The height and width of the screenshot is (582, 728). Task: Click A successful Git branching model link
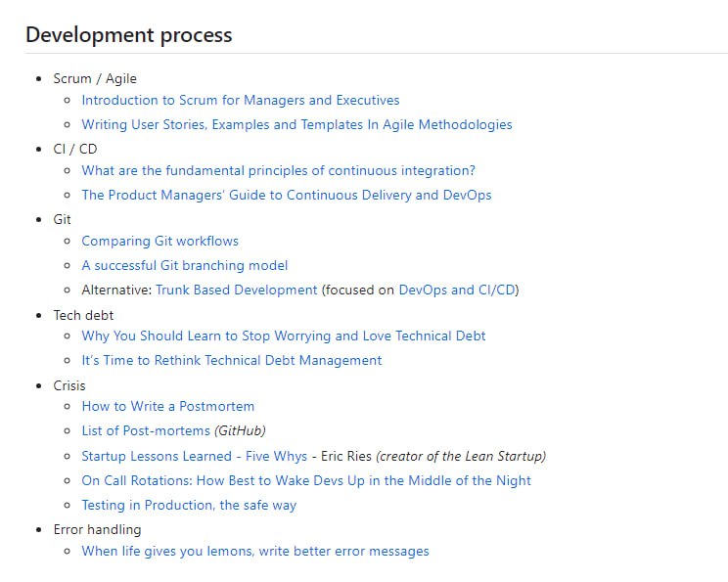click(x=184, y=265)
